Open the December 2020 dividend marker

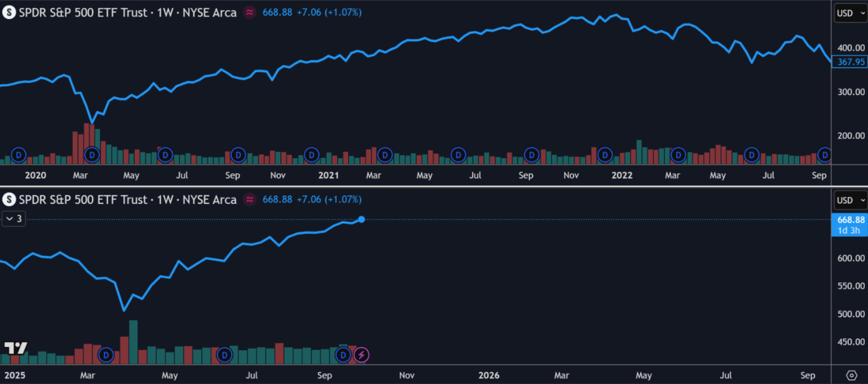coord(312,154)
